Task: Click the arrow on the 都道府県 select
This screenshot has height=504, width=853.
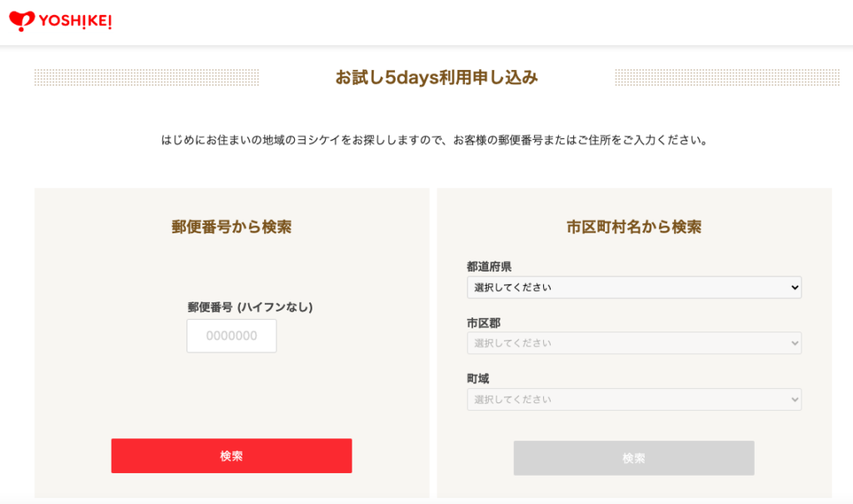Action: point(792,287)
